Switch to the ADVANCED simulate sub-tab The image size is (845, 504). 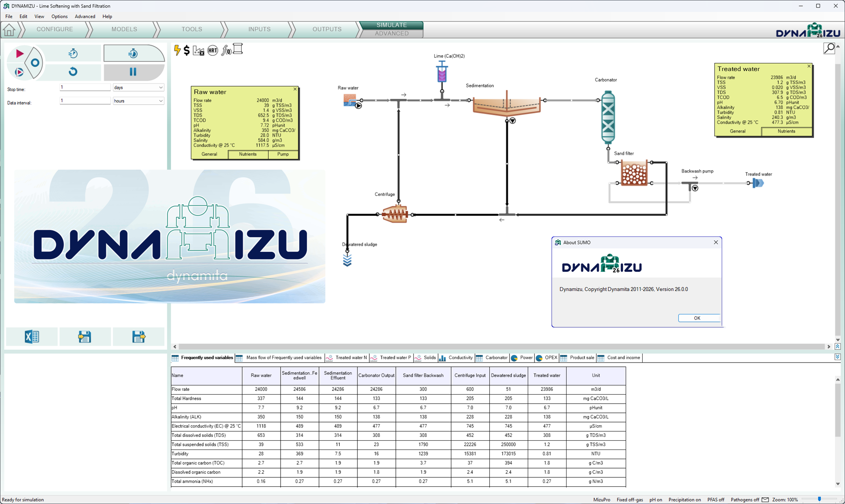392,34
